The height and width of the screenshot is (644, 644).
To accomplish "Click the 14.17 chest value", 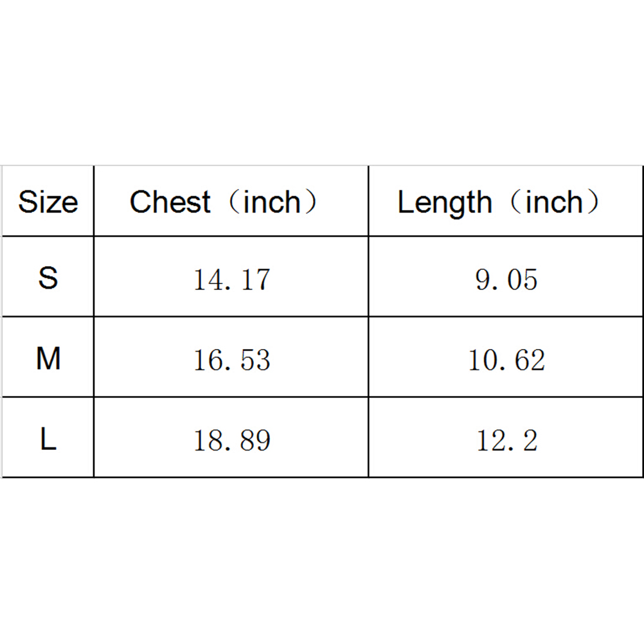I will (x=232, y=280).
